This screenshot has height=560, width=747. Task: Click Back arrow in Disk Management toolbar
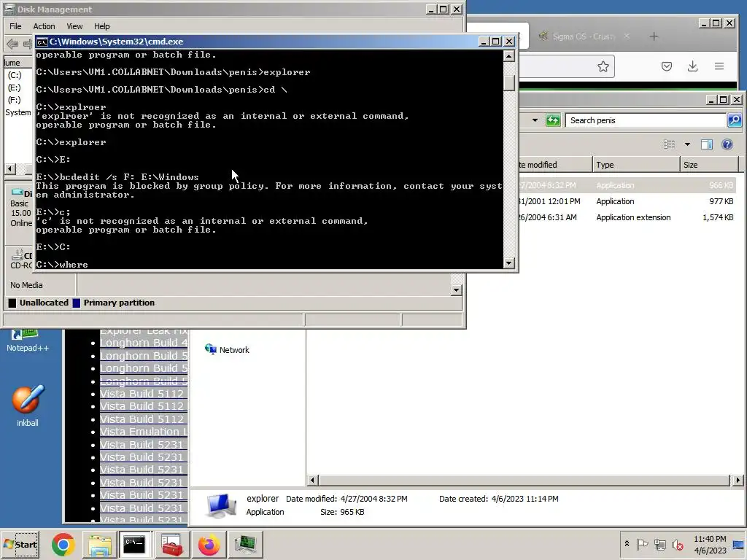click(x=12, y=44)
